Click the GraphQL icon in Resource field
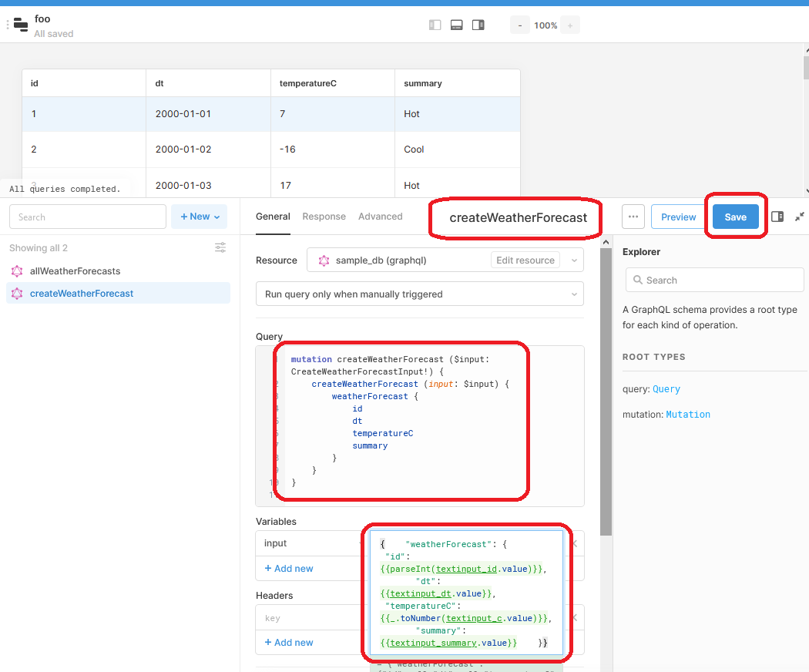Viewport: 809px width, 672px height. tap(324, 260)
